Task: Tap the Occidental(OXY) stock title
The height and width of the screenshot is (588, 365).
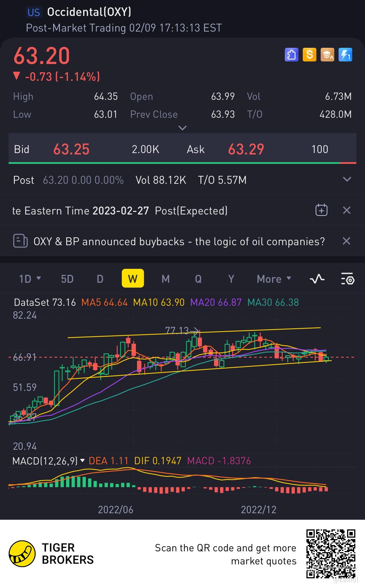Action: [x=89, y=12]
